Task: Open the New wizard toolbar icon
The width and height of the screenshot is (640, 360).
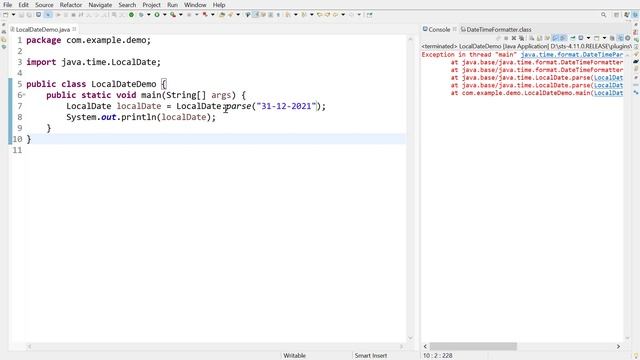Action: tap(5, 15)
